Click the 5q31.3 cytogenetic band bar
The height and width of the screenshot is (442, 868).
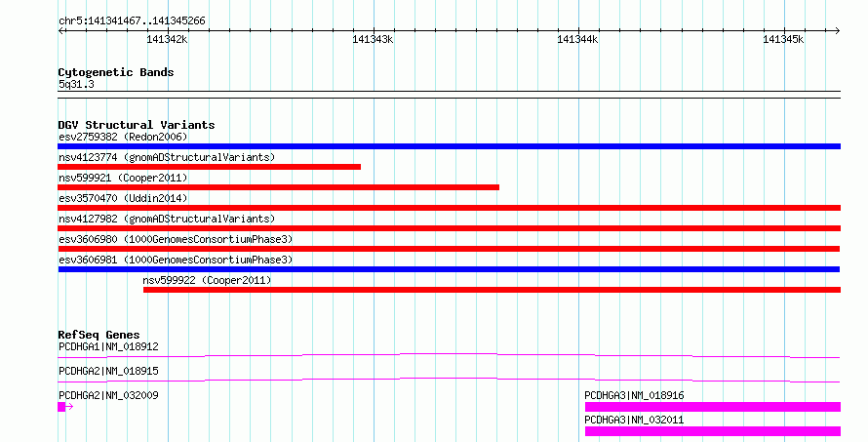[x=449, y=95]
